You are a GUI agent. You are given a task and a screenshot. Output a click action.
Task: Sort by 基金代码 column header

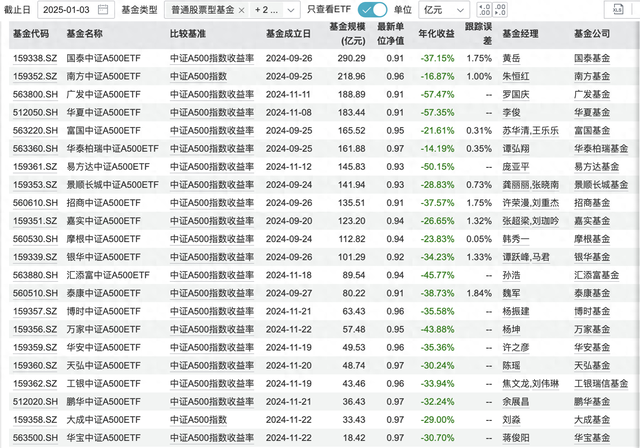(x=31, y=34)
